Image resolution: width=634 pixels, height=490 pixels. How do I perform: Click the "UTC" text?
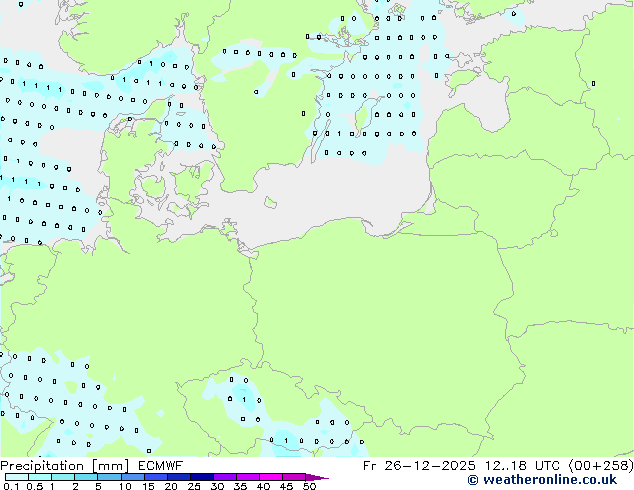[547, 466]
